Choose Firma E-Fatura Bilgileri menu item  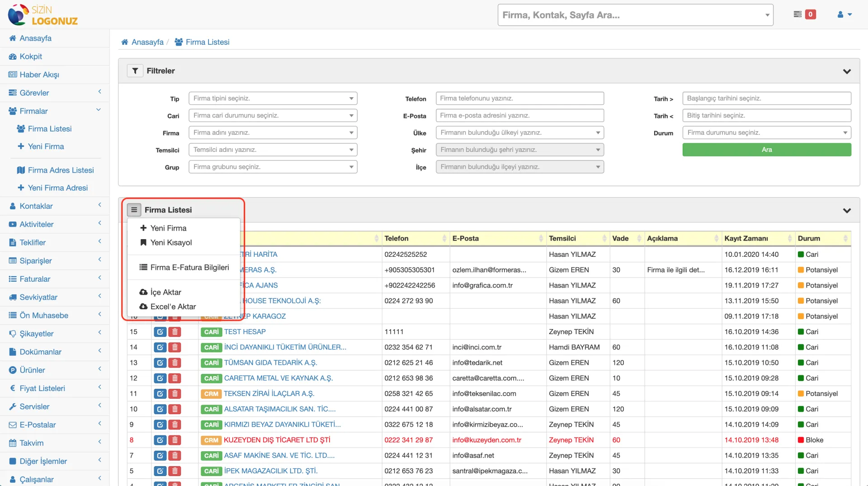[x=184, y=268]
